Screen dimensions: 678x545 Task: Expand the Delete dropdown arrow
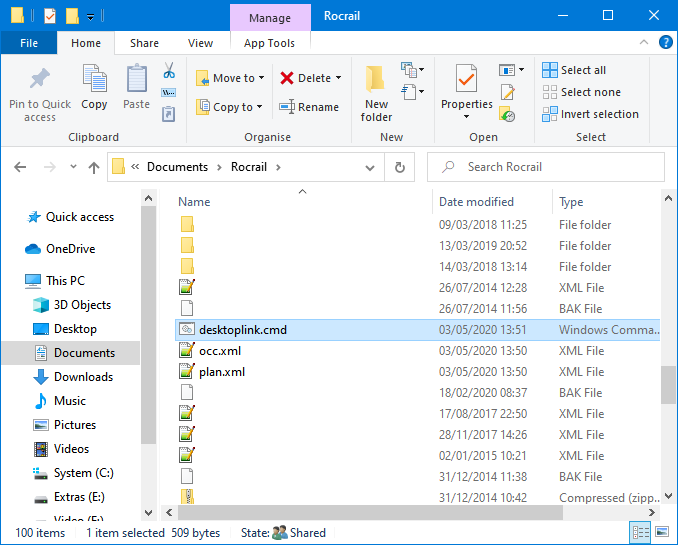tap(338, 78)
